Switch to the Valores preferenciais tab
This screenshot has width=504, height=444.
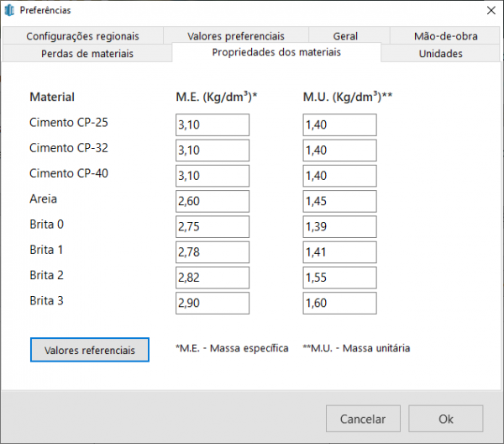point(236,36)
